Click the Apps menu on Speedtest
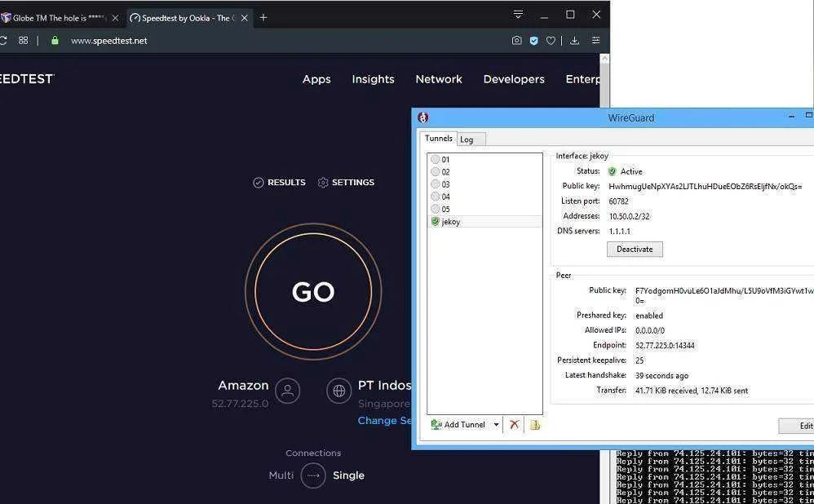 316,79
